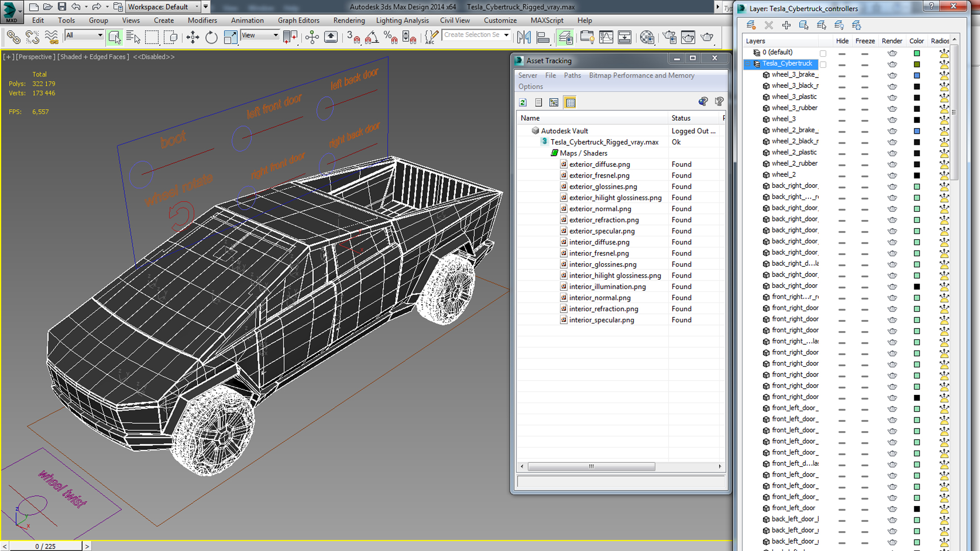Image resolution: width=980 pixels, height=551 pixels.
Task: Click the Align tool in the main toolbar
Action: (x=543, y=37)
